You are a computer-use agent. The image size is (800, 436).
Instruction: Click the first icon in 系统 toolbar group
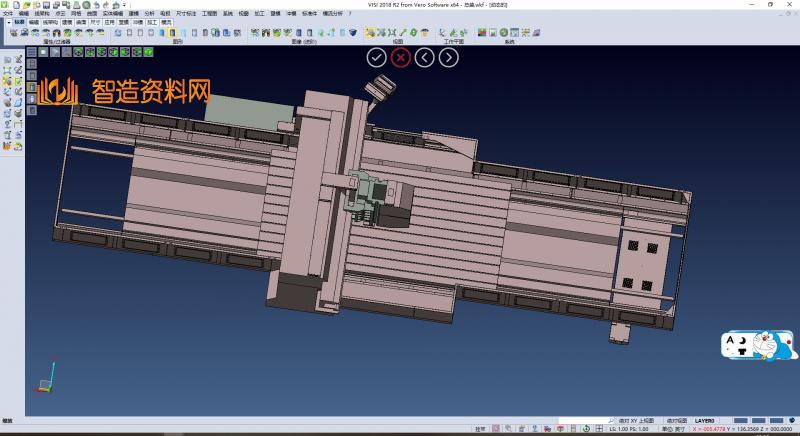(x=482, y=33)
